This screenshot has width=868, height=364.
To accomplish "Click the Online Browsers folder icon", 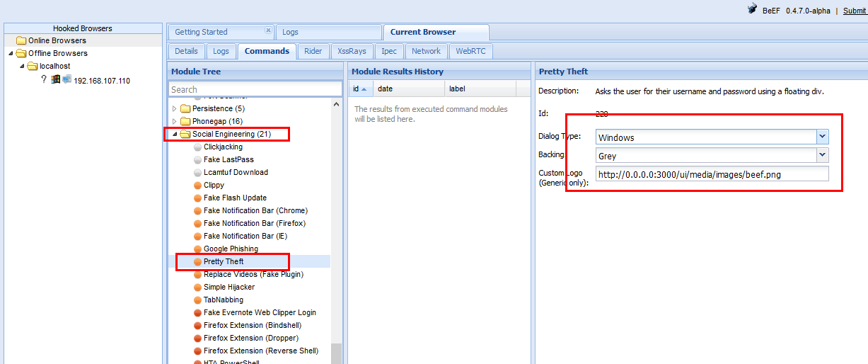I will coord(21,40).
